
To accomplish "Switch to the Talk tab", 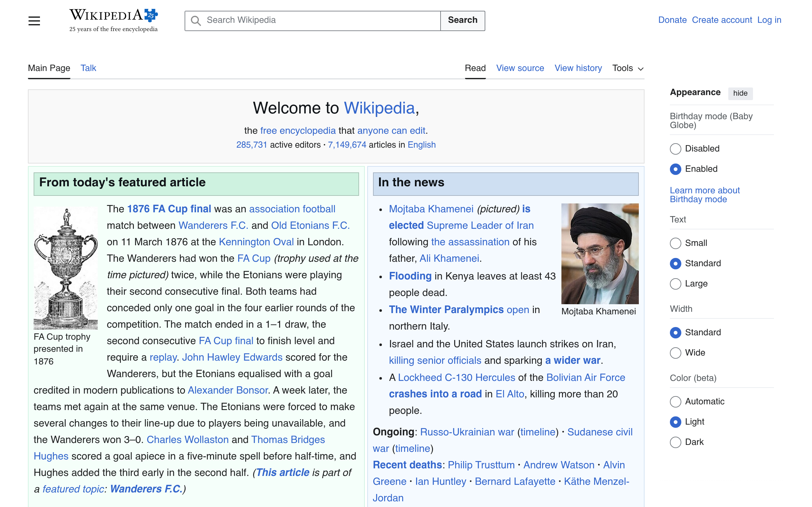I will pyautogui.click(x=88, y=68).
